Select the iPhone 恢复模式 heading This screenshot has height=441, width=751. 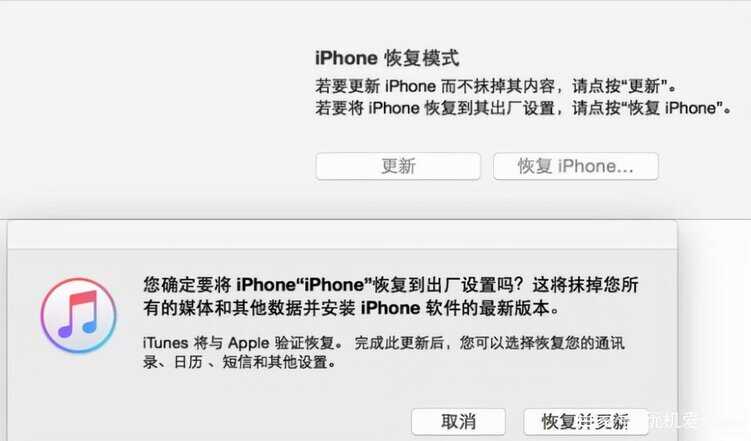point(387,58)
